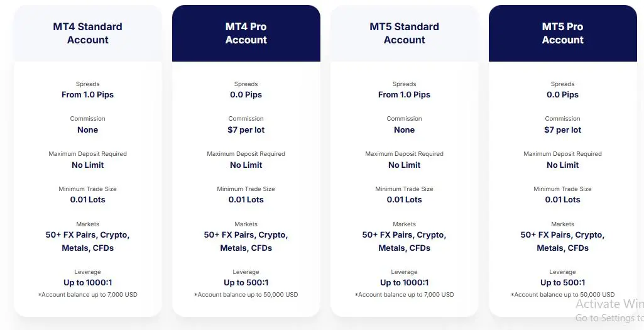The image size is (644, 330).
Task: Click 'No Limit' deposit in MT5 Pro
Action: (x=563, y=165)
